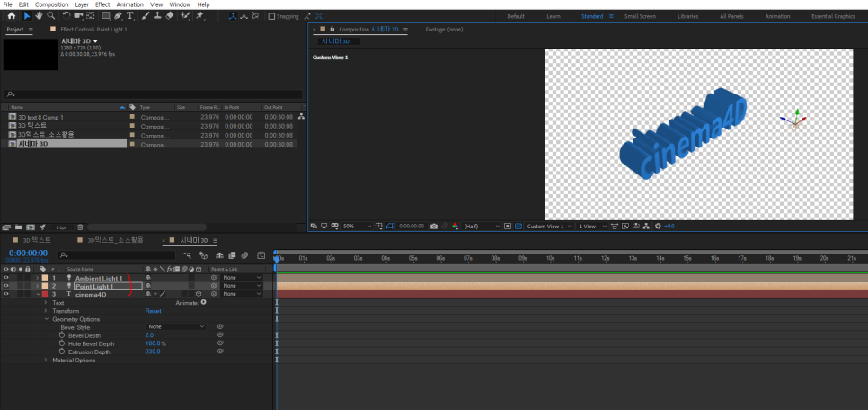Expand the Text property group
This screenshot has height=410, width=868.
46,303
